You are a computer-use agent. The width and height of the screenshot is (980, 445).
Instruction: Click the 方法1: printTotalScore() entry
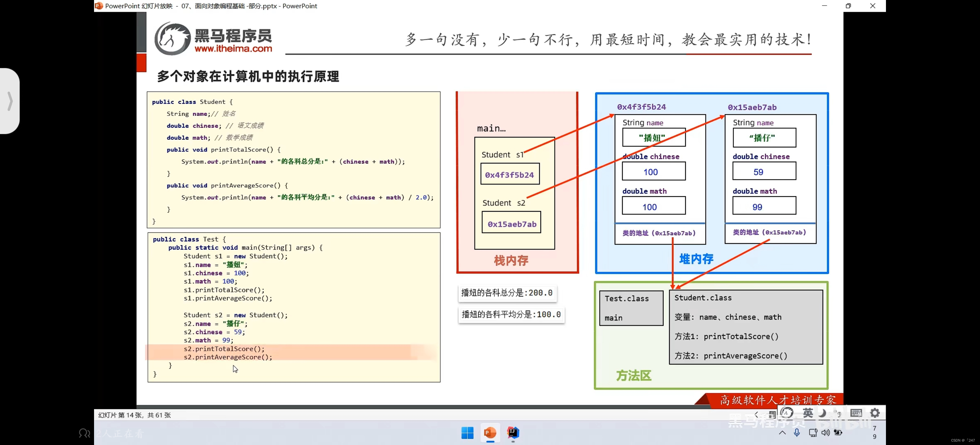[726, 336]
